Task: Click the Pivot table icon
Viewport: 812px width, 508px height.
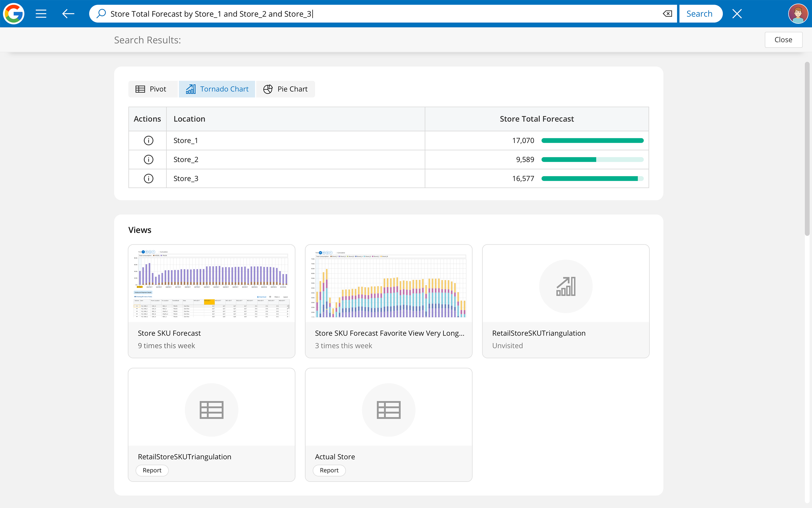Action: point(140,89)
